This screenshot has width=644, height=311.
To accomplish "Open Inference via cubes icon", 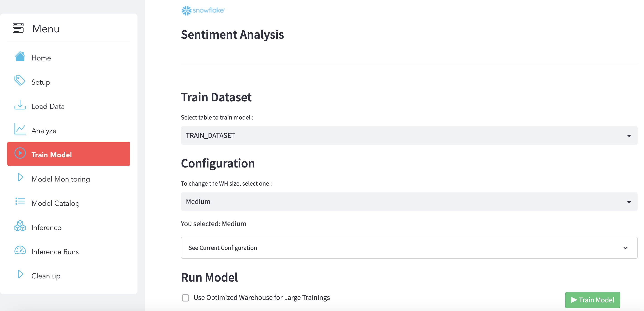I will pos(20,227).
